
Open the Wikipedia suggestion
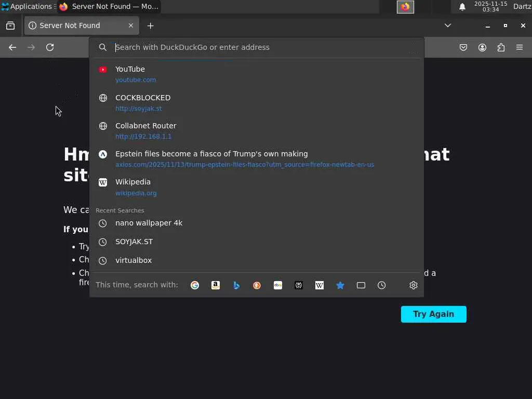(x=257, y=187)
